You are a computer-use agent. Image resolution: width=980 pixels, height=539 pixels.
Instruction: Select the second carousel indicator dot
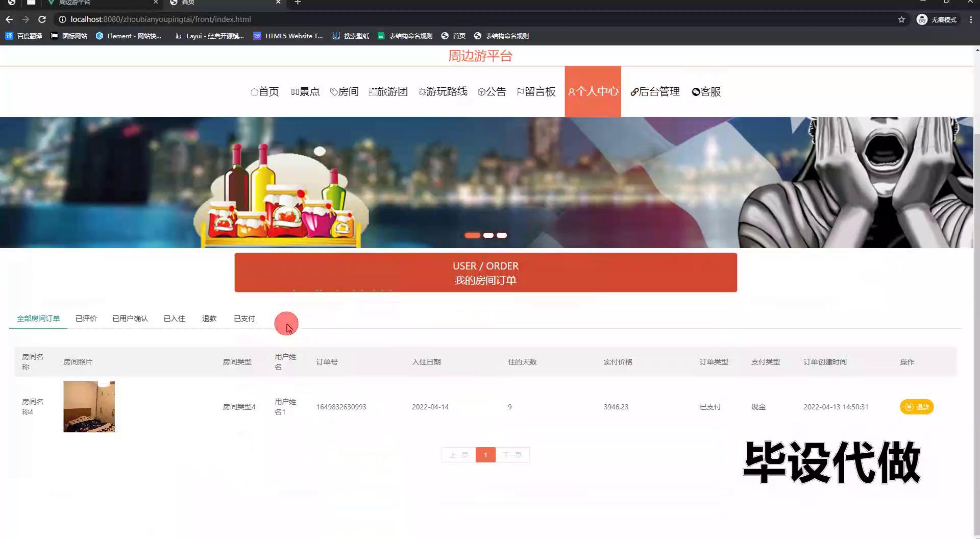(488, 235)
